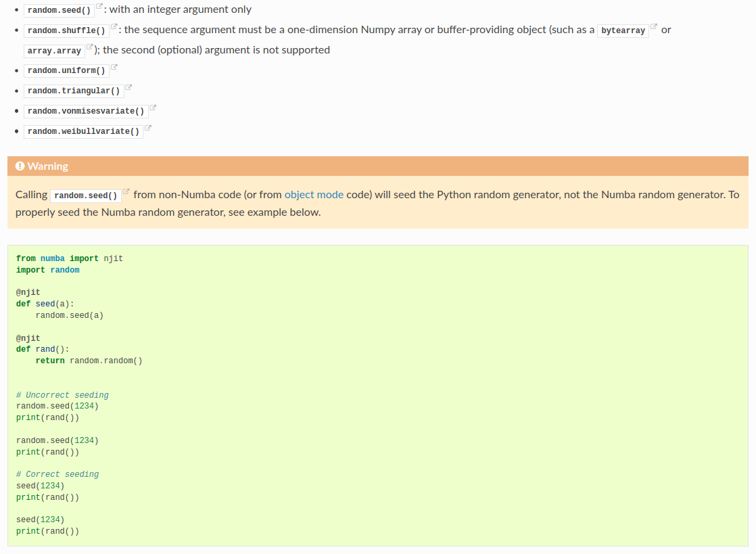Click external link icon after random.seed() list item

99,6
